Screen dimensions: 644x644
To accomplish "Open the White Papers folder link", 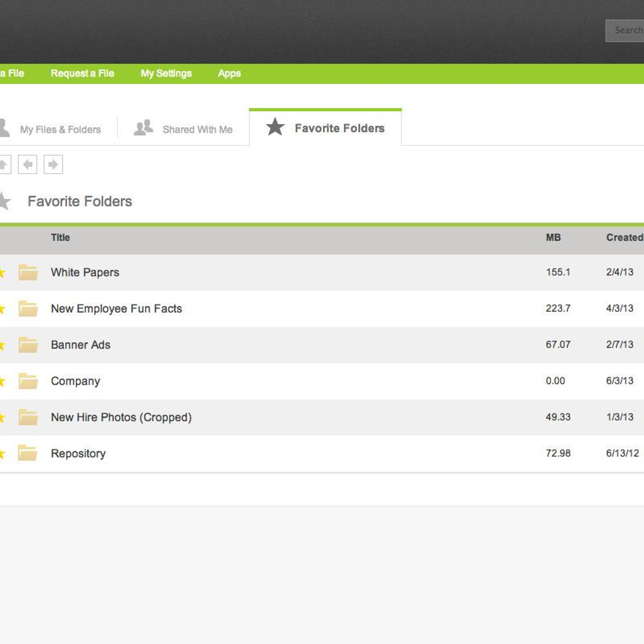I will (x=85, y=272).
